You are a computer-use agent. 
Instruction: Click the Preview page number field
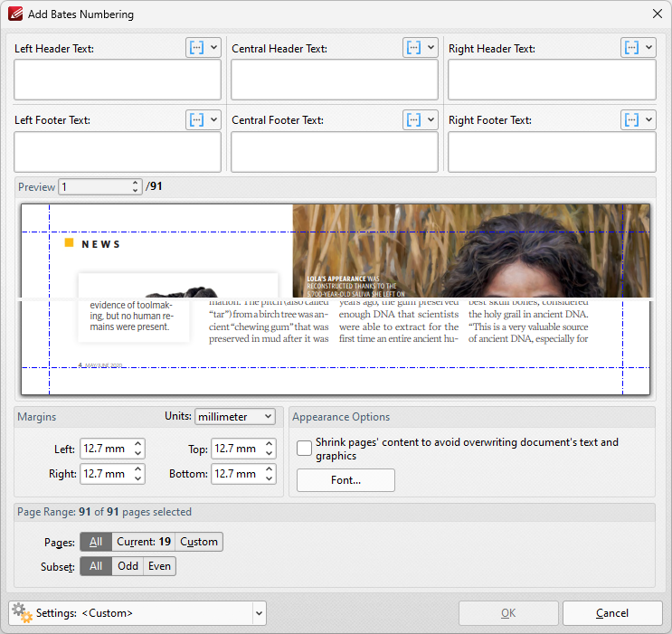pos(94,187)
